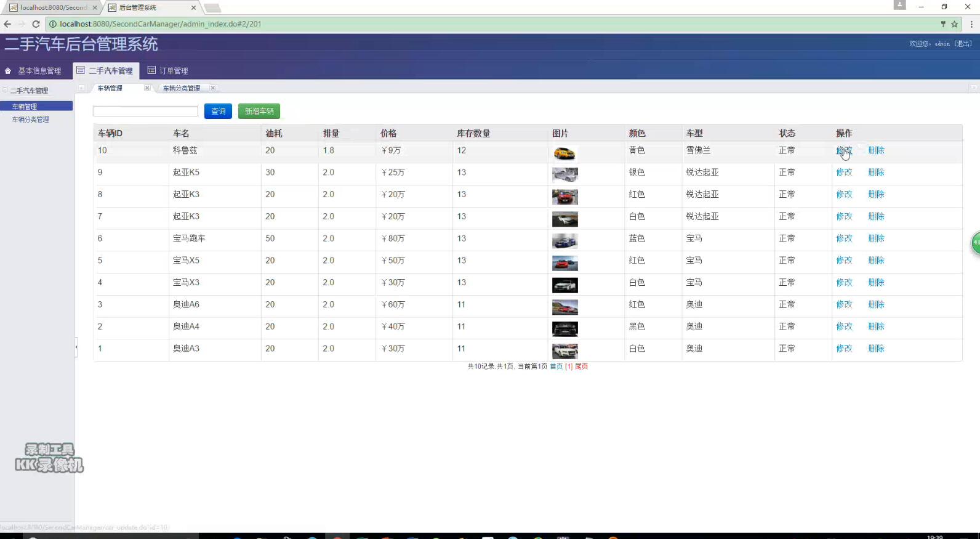Click the 雪佛兰 车型 cell
The image size is (980, 539).
[x=698, y=150]
